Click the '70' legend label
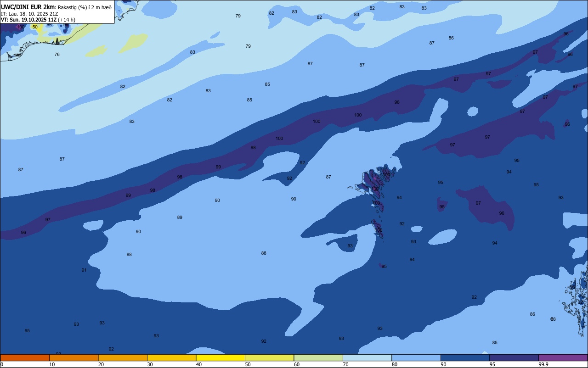 click(345, 364)
